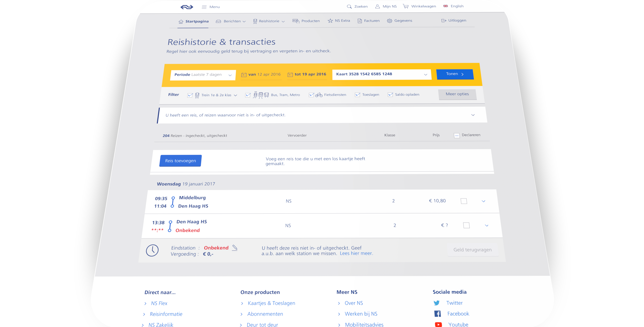Screen dimensions: 644x327
Task: Open the hamburger Menu icon
Action: click(x=204, y=7)
